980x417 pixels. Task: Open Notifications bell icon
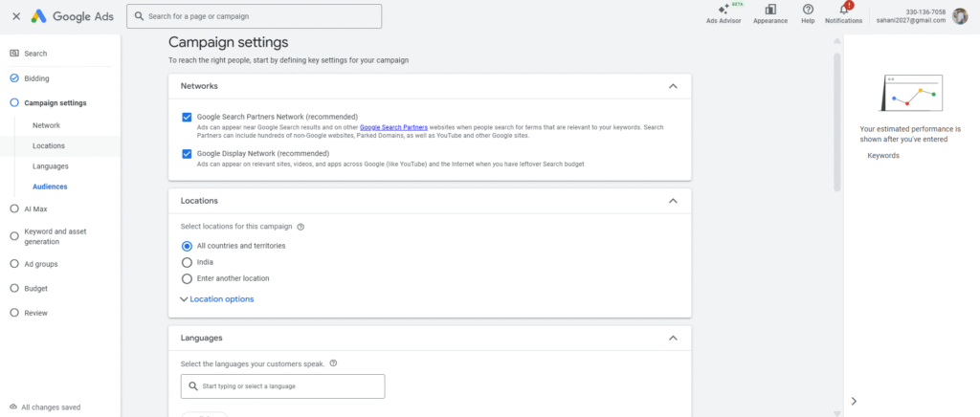[843, 11]
